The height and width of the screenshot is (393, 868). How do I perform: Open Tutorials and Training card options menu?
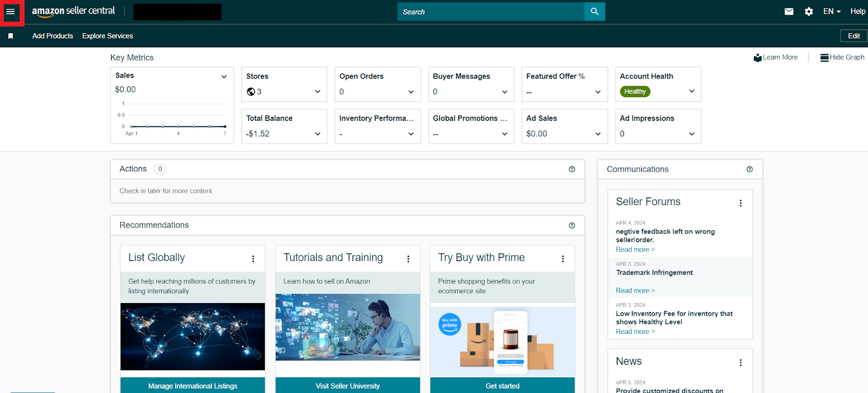pyautogui.click(x=408, y=259)
